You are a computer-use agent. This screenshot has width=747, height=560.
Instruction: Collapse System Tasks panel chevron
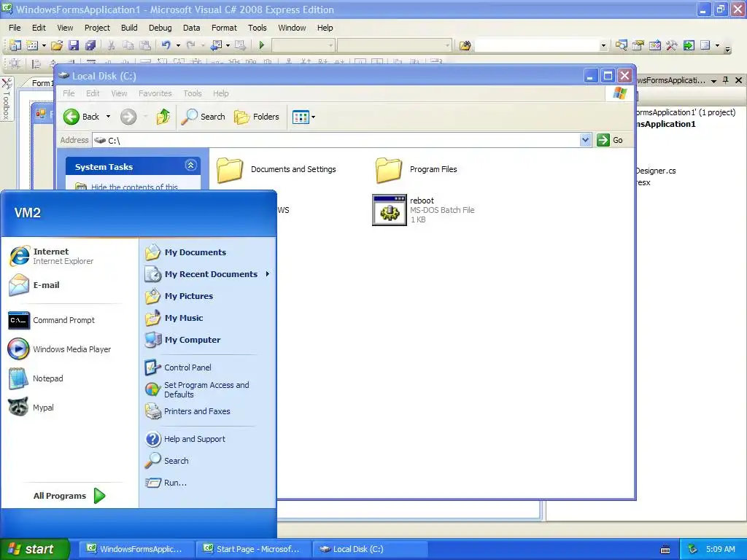pyautogui.click(x=190, y=166)
